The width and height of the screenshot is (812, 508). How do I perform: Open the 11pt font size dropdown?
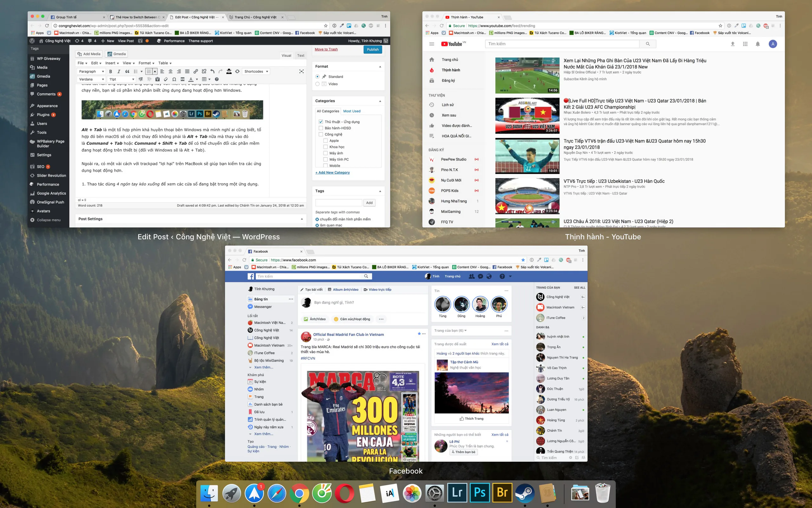(x=121, y=79)
